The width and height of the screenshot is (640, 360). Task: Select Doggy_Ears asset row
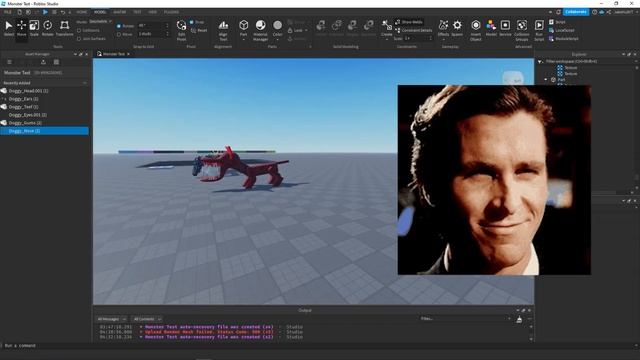coord(44,99)
